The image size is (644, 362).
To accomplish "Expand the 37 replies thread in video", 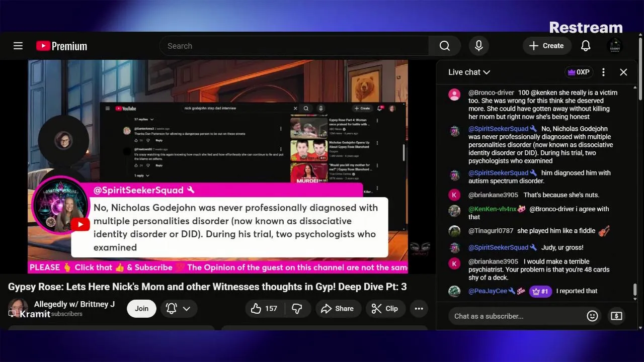I will pos(143,120).
